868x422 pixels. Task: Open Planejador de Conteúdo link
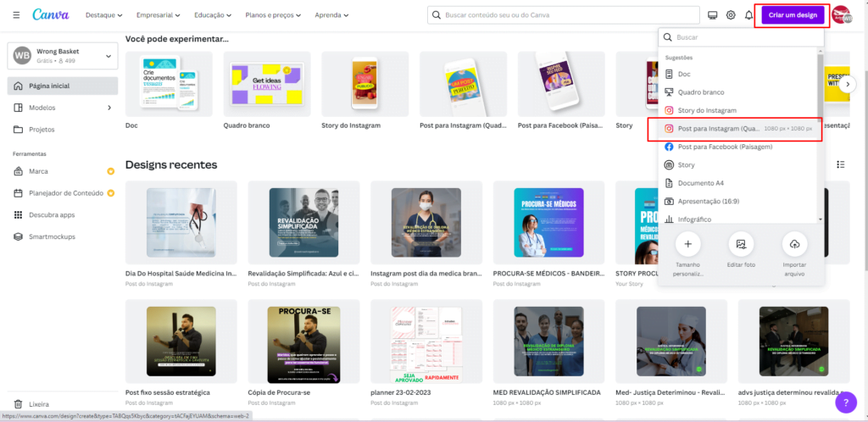click(63, 193)
